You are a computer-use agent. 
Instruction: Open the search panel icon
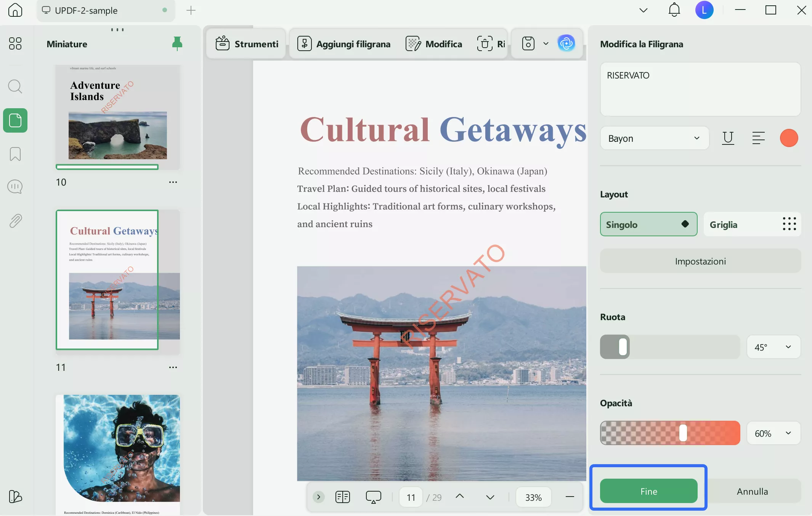point(15,87)
